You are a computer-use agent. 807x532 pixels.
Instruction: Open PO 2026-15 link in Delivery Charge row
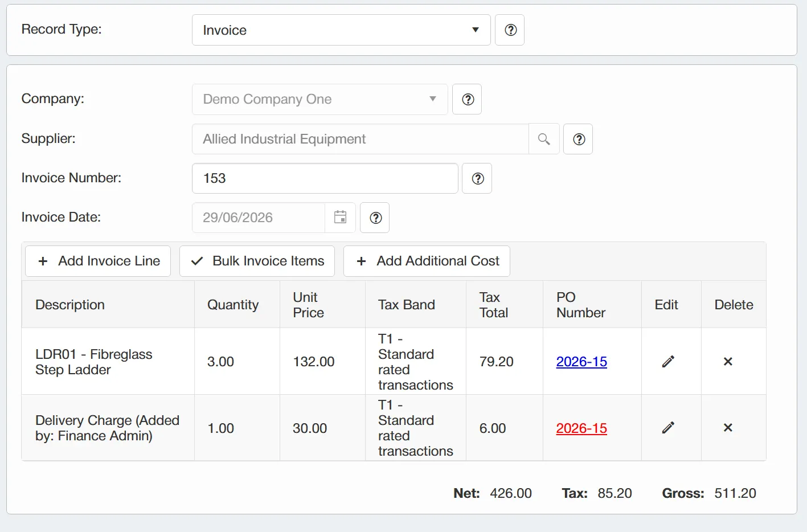pos(581,428)
